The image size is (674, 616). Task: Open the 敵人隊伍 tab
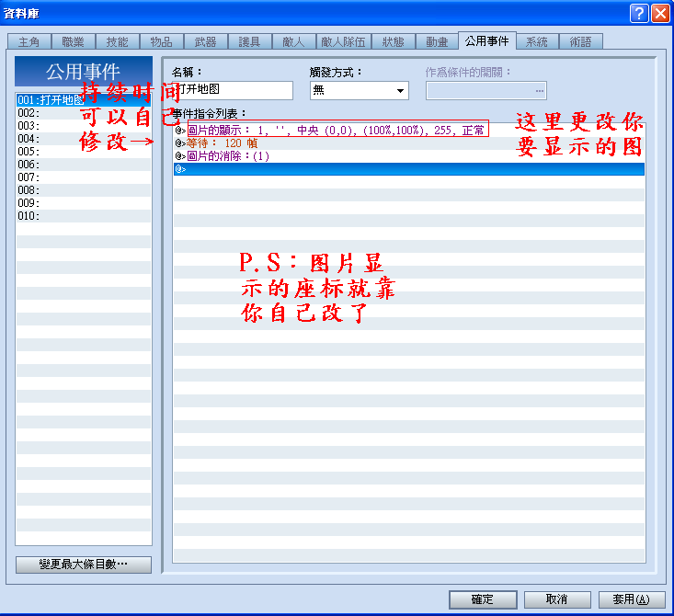(x=344, y=41)
